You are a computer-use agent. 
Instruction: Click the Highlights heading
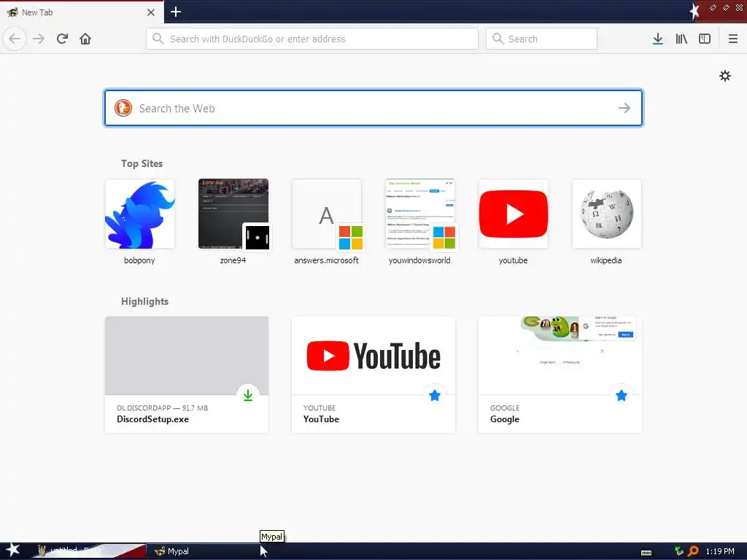[x=144, y=301]
